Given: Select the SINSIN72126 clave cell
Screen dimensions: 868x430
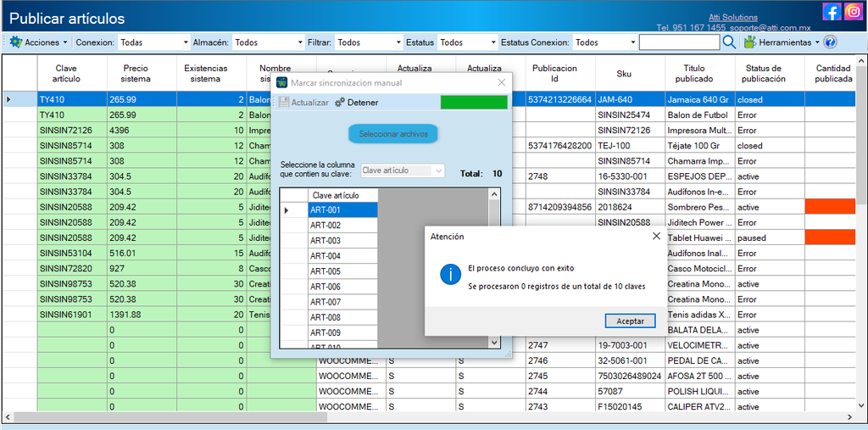Looking at the screenshot, I should (73, 131).
